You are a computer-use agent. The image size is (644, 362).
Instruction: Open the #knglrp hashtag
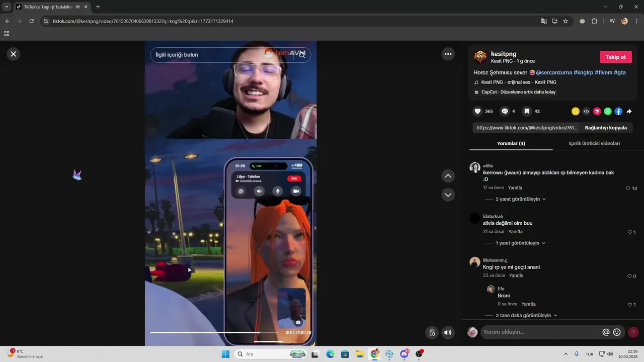click(583, 72)
